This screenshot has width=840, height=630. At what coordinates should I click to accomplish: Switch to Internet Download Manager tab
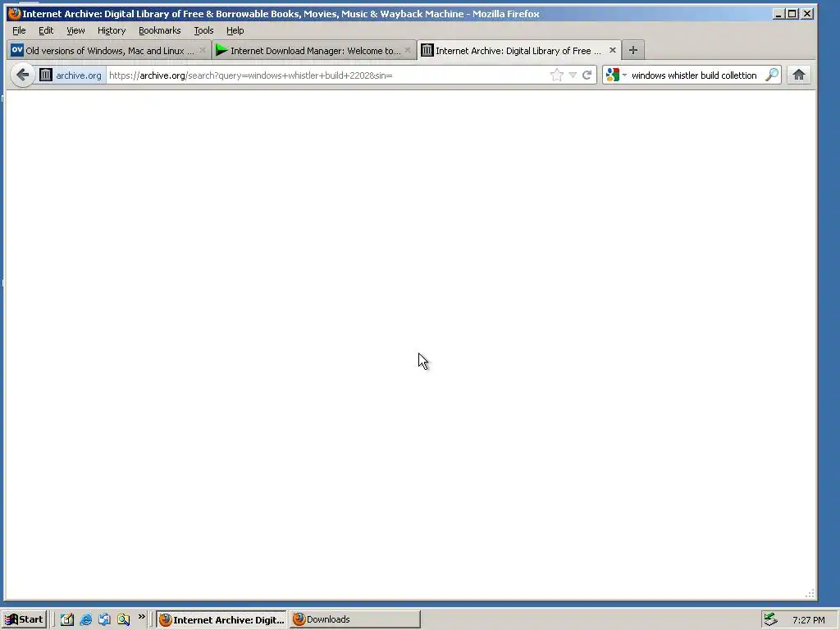pos(314,50)
